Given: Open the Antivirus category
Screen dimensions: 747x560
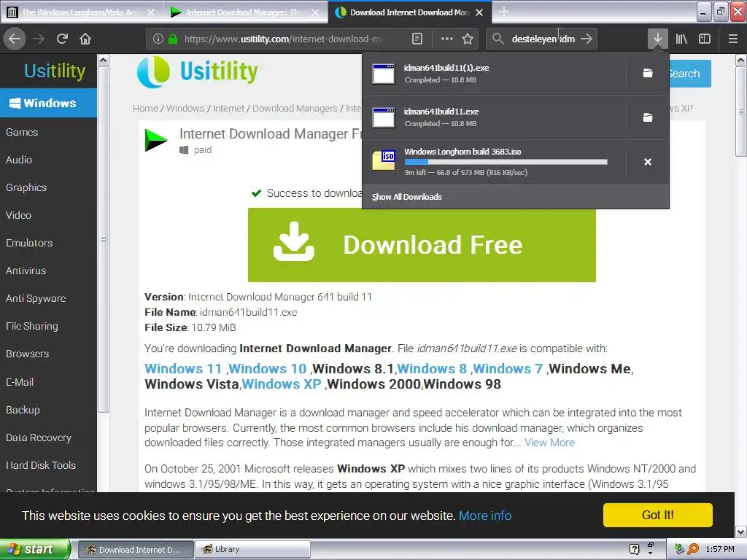Looking at the screenshot, I should pyautogui.click(x=26, y=271).
